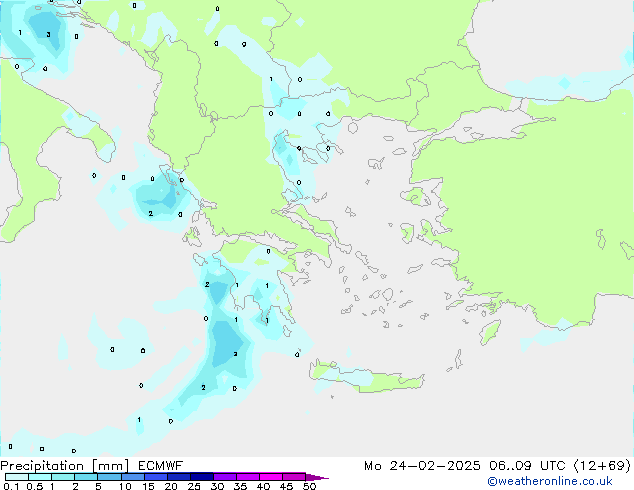Click the '0.5' legend scale label
This screenshot has width=634, height=490.
tap(34, 486)
